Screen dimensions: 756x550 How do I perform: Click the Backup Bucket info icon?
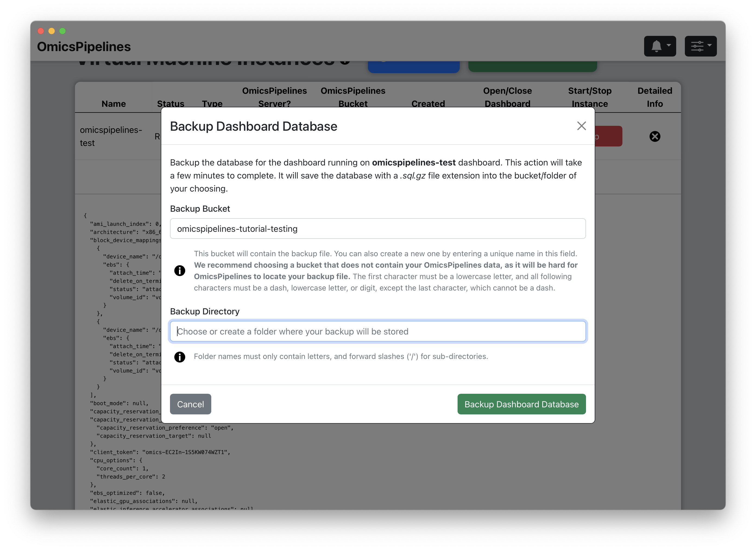(x=180, y=270)
